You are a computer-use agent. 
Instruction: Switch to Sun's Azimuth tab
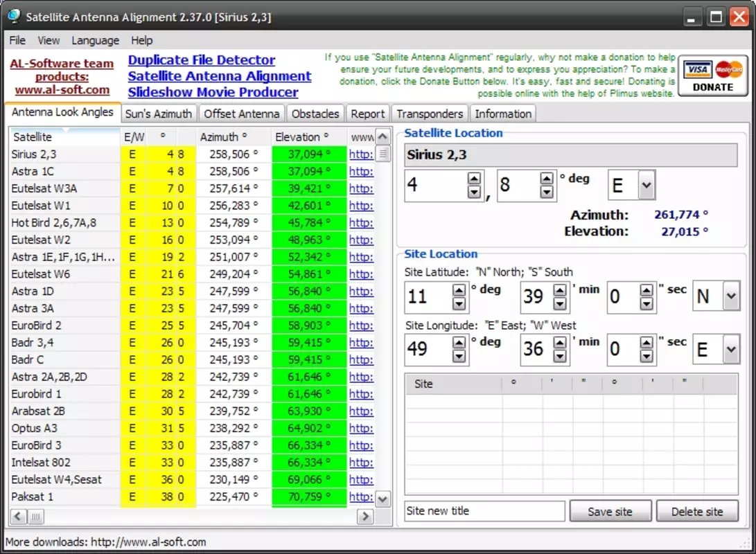[x=159, y=114]
